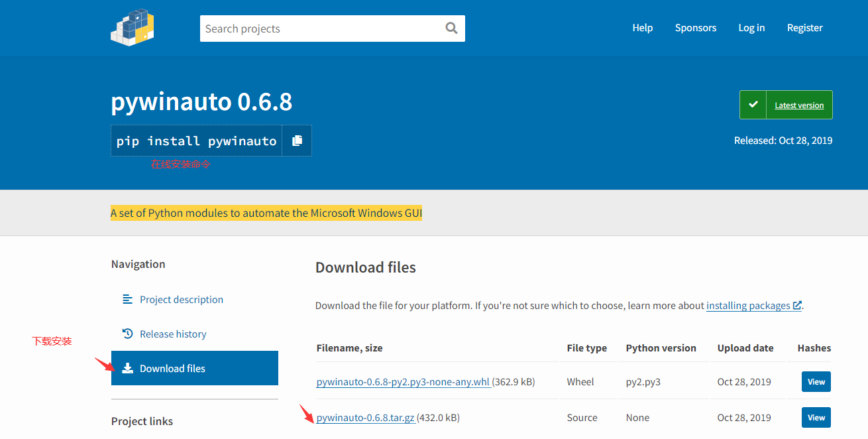Open the Register page
The width and height of the screenshot is (868, 439).
[804, 28]
